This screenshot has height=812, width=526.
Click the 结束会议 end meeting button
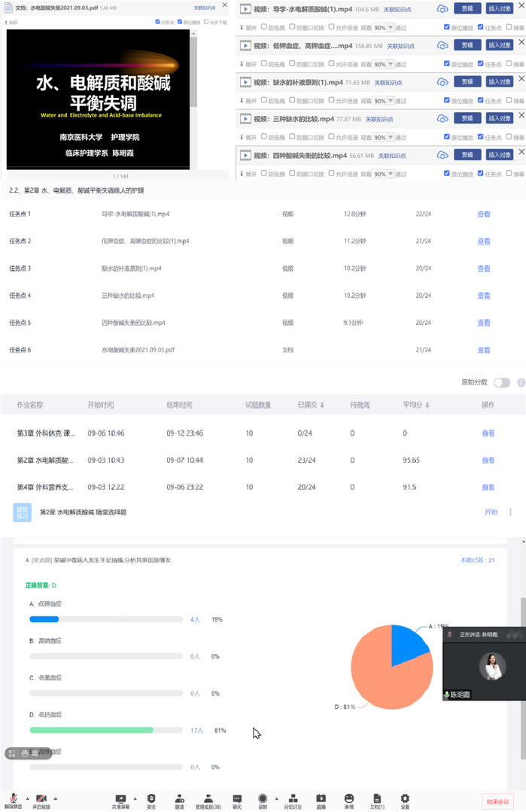[x=497, y=801]
